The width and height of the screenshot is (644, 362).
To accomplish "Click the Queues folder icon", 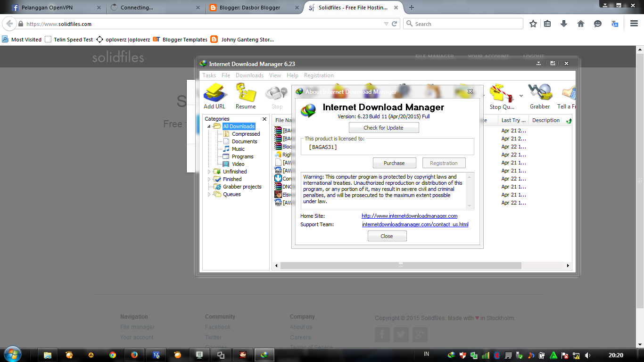I will [x=217, y=194].
